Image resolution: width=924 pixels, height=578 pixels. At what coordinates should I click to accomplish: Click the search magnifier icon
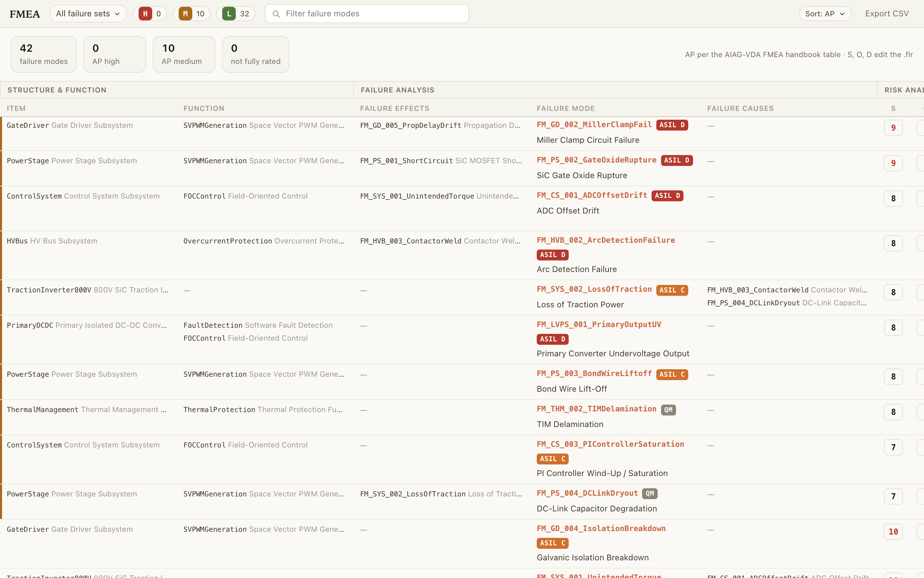click(x=276, y=14)
